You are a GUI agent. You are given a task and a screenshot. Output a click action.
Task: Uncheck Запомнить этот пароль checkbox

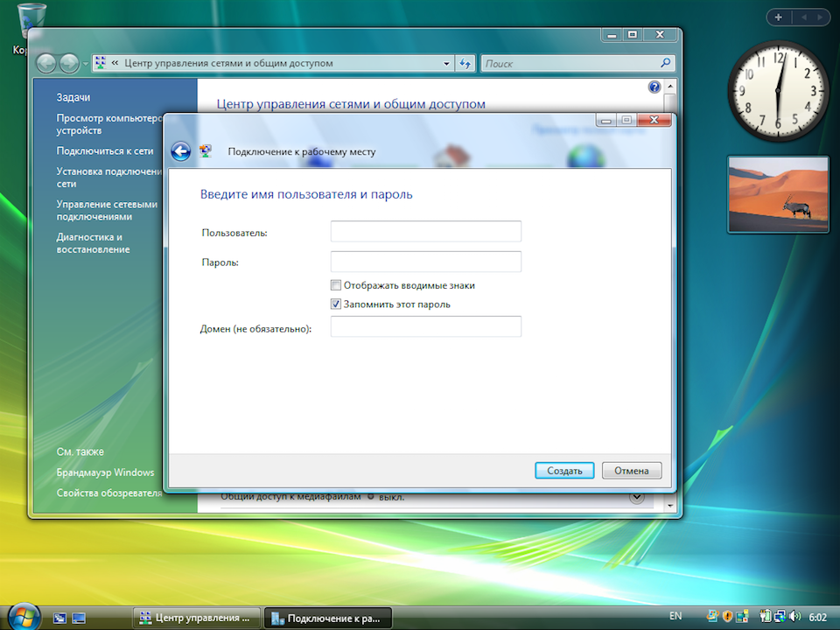click(336, 304)
